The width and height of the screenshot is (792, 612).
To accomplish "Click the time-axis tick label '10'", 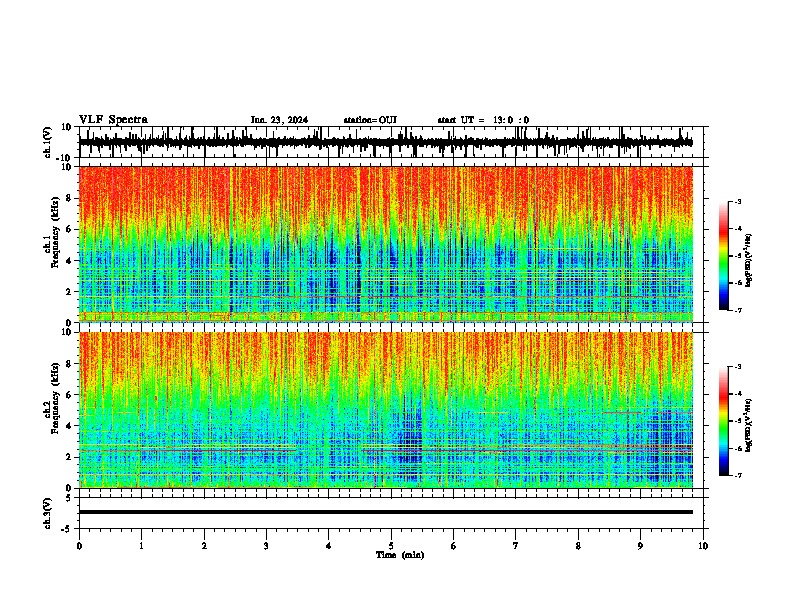I will [x=703, y=546].
